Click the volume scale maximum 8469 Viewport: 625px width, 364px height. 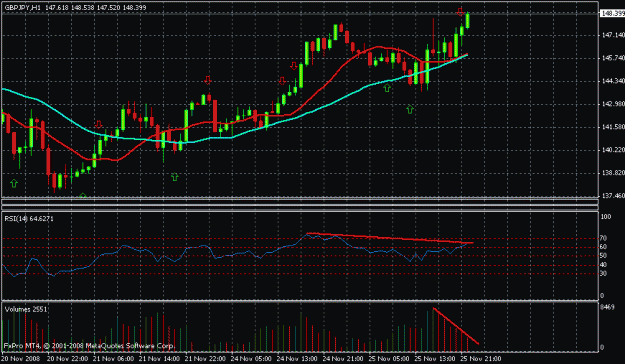(607, 307)
